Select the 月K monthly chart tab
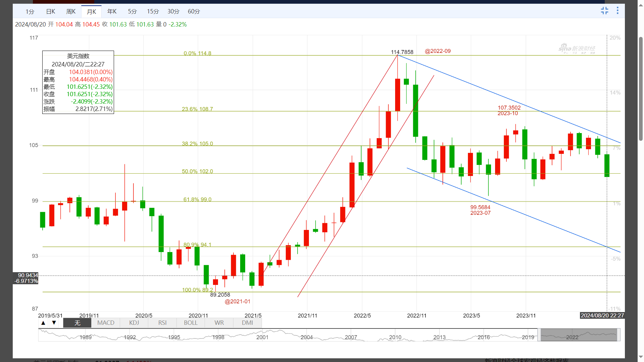The height and width of the screenshot is (362, 644). coord(92,11)
